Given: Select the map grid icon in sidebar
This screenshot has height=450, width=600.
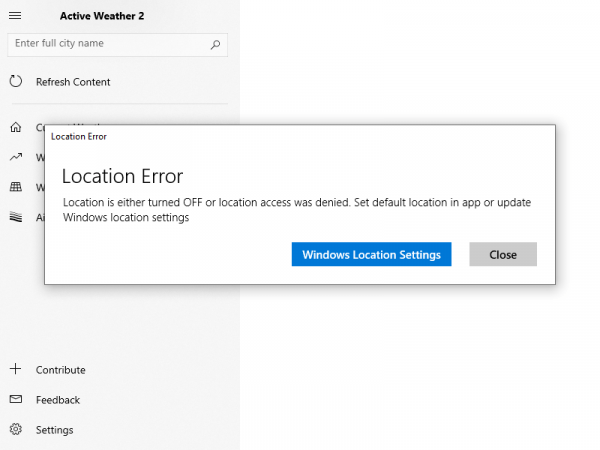Looking at the screenshot, I should click(16, 187).
